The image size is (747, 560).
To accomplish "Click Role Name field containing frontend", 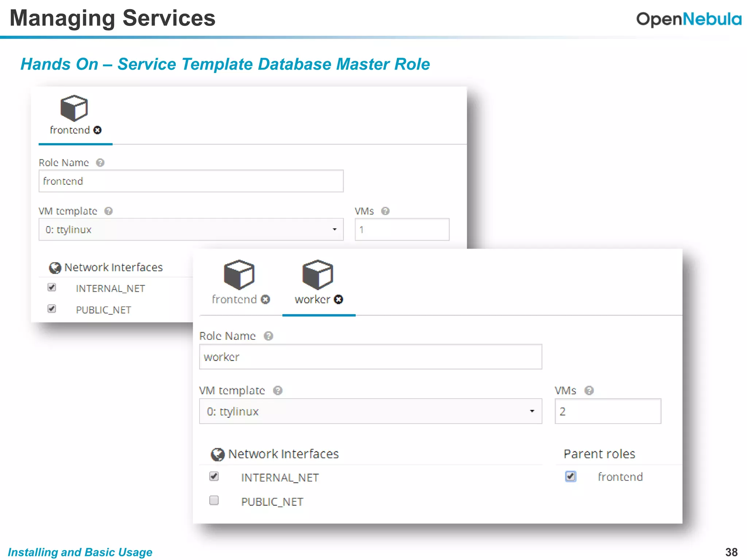I will click(x=191, y=181).
